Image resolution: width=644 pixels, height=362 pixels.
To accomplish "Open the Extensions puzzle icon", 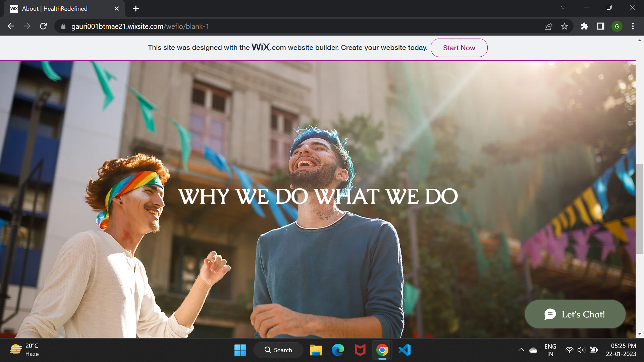I will pos(585,26).
